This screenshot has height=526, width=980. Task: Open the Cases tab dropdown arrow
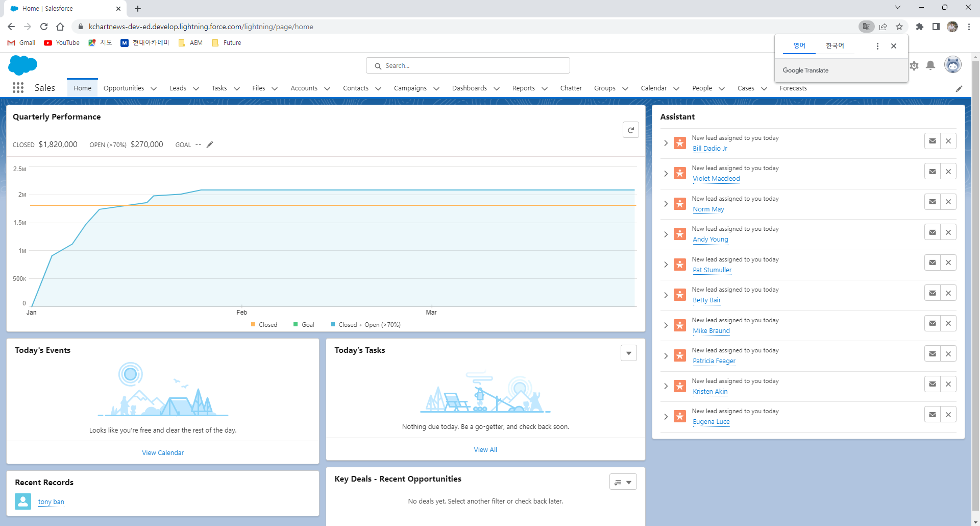[764, 88]
